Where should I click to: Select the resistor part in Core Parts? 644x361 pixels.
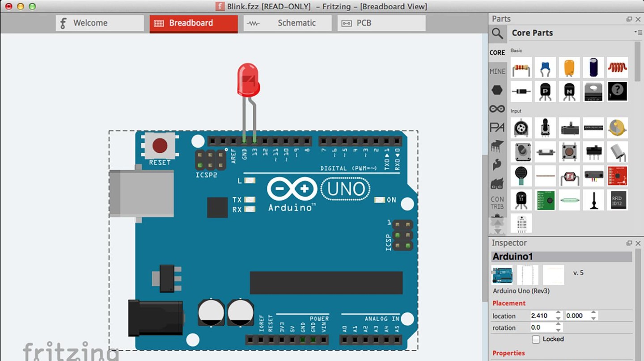(x=521, y=67)
